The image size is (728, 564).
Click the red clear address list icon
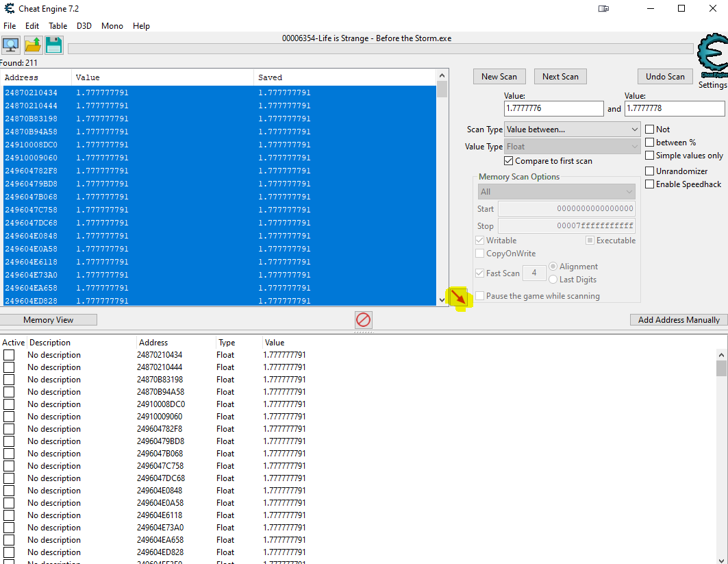pos(363,319)
